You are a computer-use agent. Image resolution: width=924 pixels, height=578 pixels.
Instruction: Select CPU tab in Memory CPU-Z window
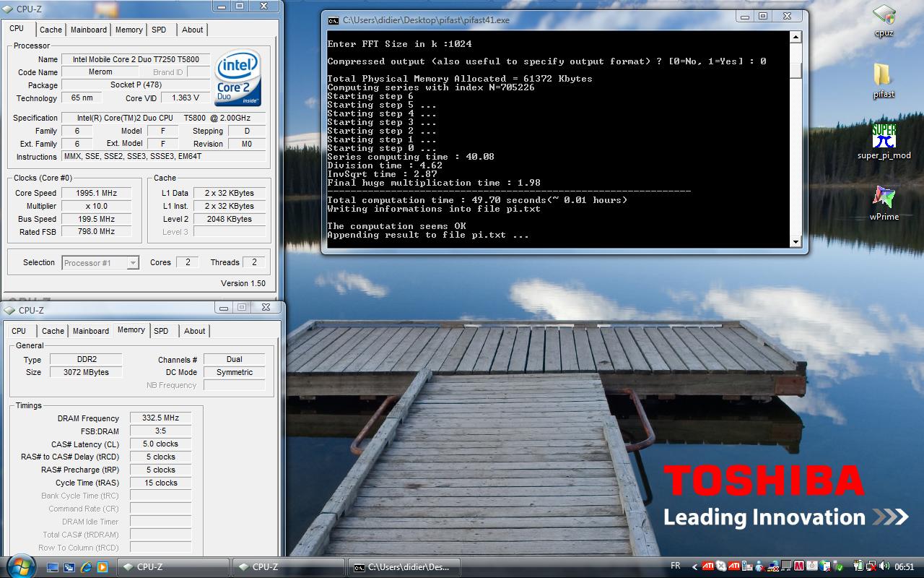coord(19,331)
